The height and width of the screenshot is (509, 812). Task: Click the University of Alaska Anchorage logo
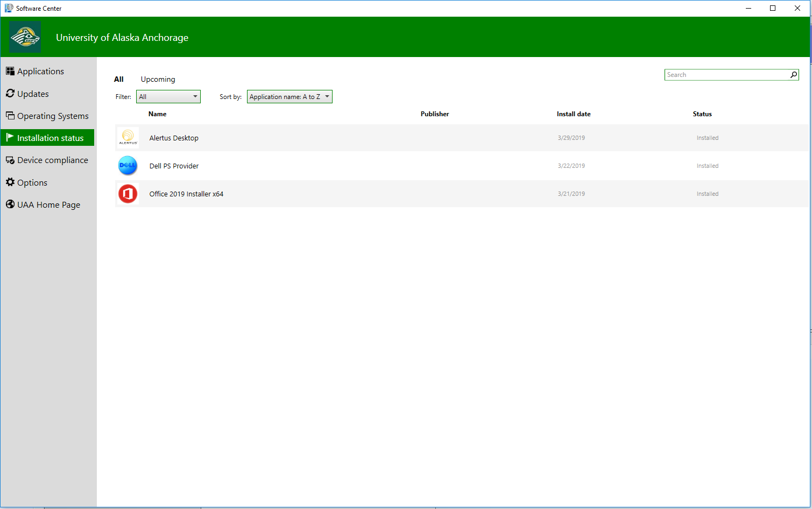point(25,37)
